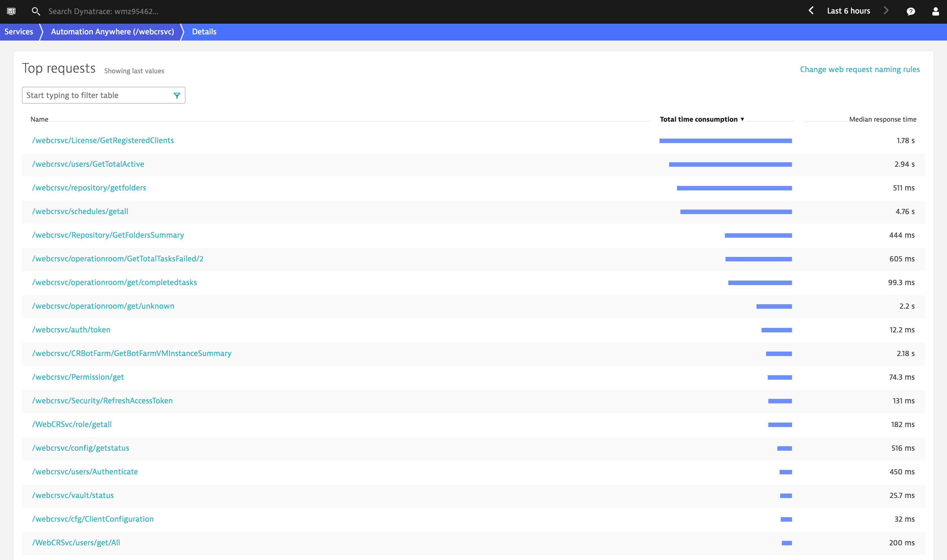
Task: Open the app launcher grid icon
Action: point(11,11)
